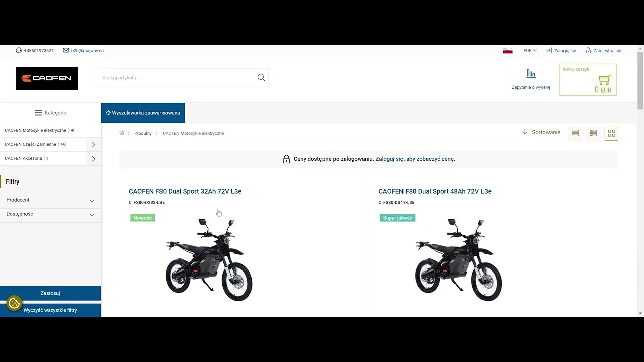Click the sorting arrow icon
Screen dimensions: 644x362
point(525,132)
